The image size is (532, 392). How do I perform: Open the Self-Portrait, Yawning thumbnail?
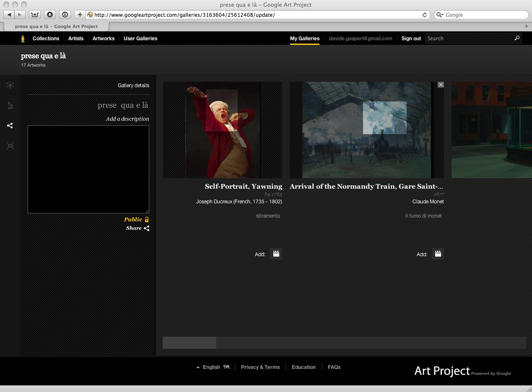tap(223, 130)
